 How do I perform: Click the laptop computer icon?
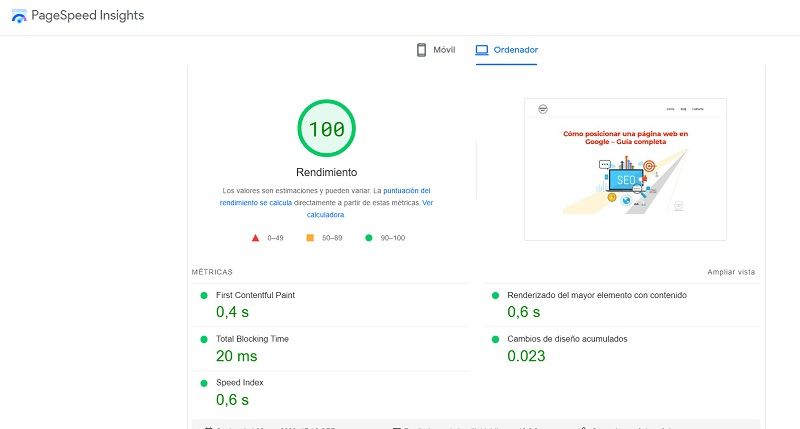(482, 49)
